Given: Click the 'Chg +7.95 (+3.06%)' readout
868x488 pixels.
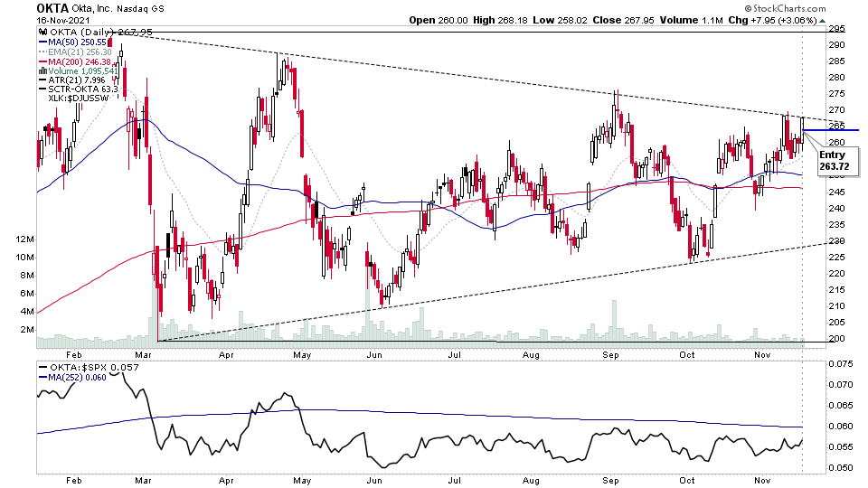Looking at the screenshot, I should [x=772, y=20].
